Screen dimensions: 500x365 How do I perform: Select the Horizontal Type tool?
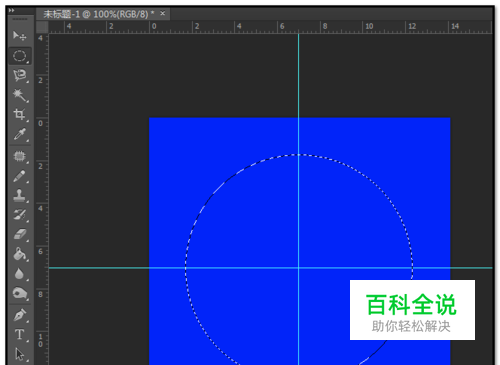19,335
